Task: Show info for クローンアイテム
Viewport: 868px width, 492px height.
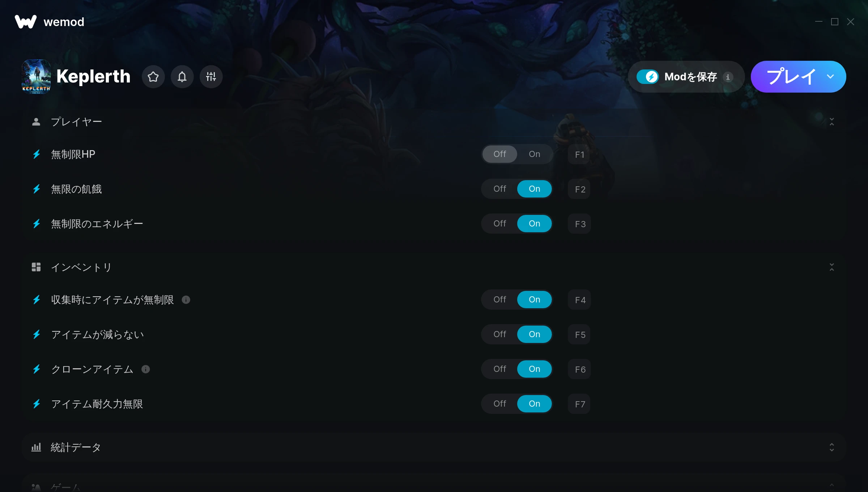Action: pyautogui.click(x=145, y=369)
